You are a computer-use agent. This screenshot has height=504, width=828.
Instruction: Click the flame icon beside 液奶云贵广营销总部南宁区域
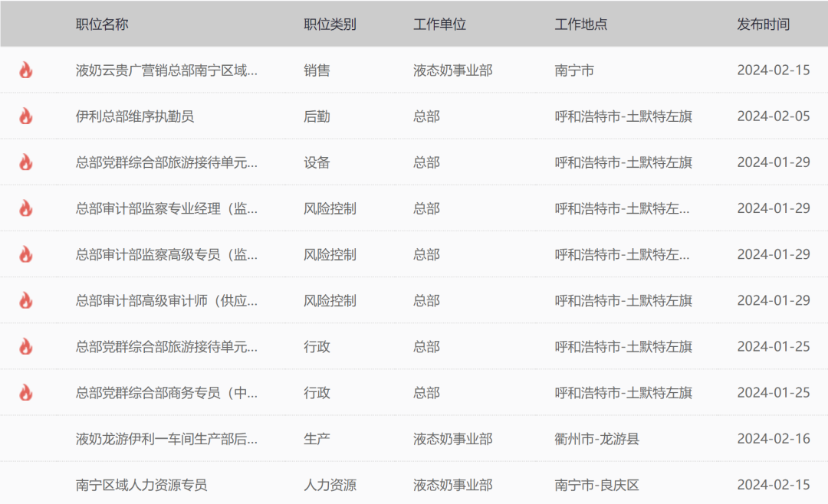click(26, 70)
